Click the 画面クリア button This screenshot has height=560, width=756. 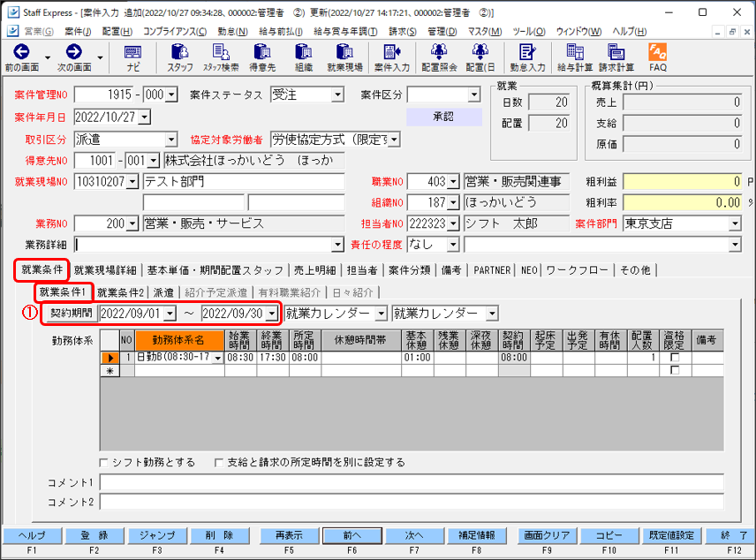(x=545, y=535)
